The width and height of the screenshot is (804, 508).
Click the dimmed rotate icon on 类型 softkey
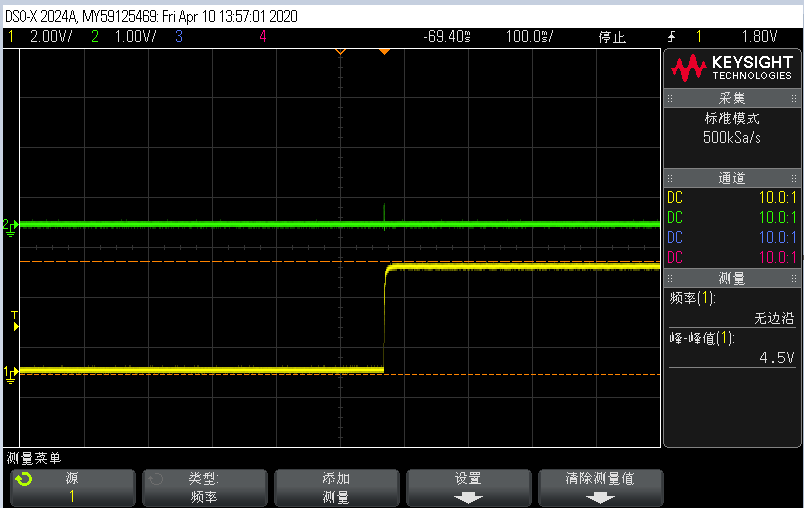tap(155, 479)
